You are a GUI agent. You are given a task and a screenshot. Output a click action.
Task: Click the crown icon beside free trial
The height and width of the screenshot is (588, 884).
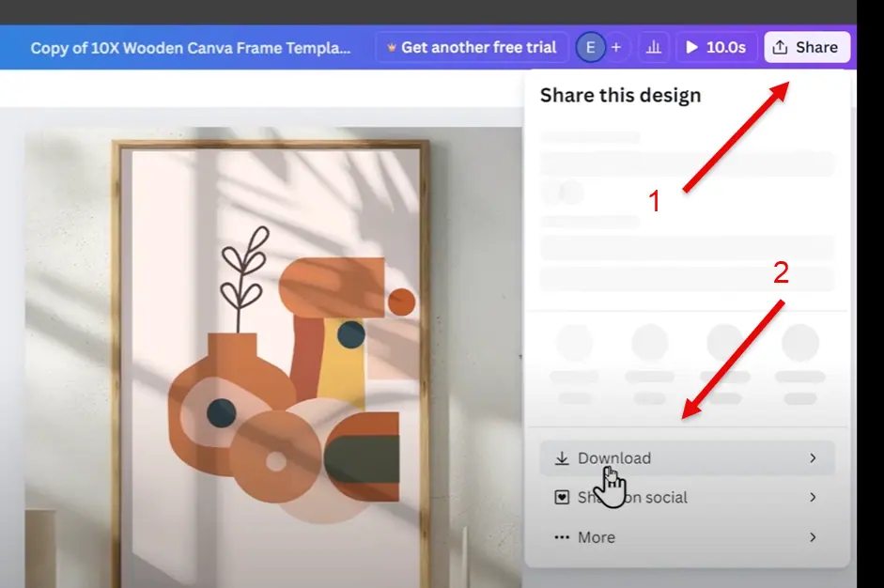[391, 47]
